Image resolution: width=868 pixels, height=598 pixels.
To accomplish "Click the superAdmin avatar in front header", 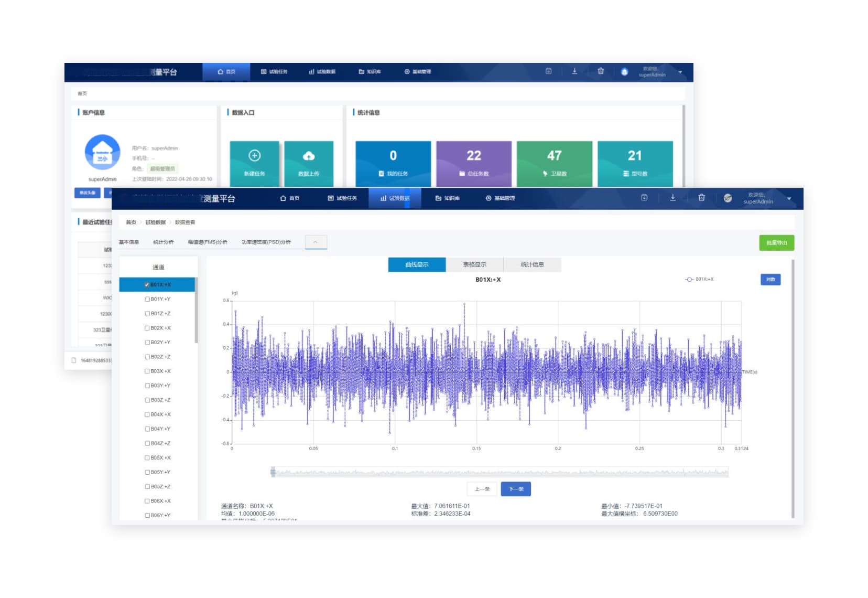I will coord(728,198).
